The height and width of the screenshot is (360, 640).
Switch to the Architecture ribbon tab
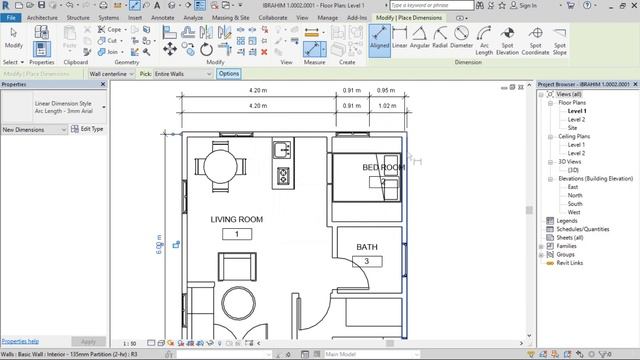click(x=42, y=18)
